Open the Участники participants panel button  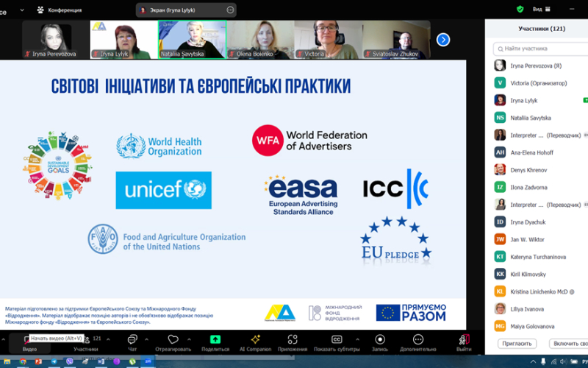pos(86,343)
